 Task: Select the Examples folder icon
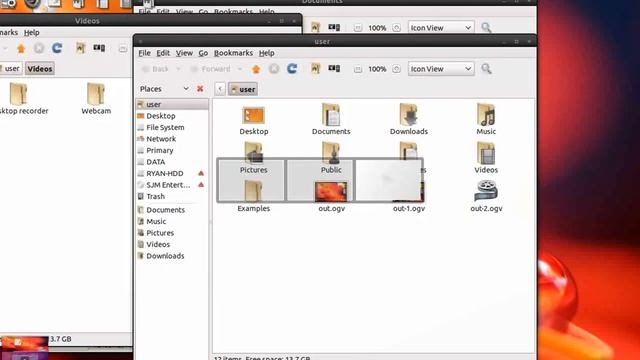coord(253,192)
